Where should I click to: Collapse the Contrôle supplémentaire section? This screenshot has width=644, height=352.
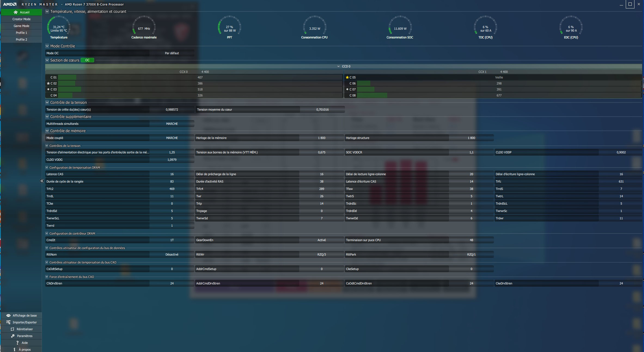tap(47, 117)
